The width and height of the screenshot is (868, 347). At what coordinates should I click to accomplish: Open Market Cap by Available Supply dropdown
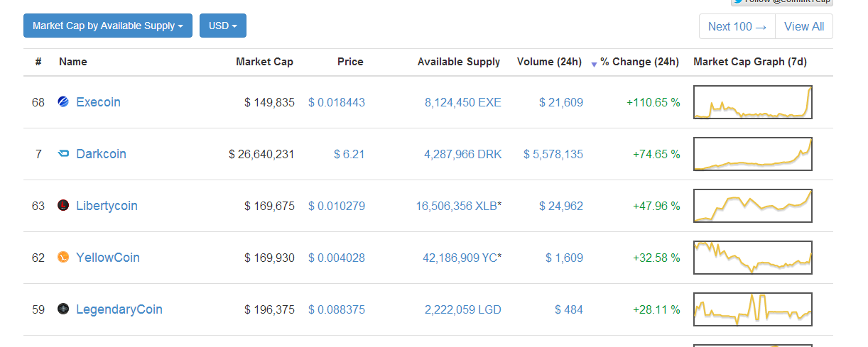click(108, 26)
